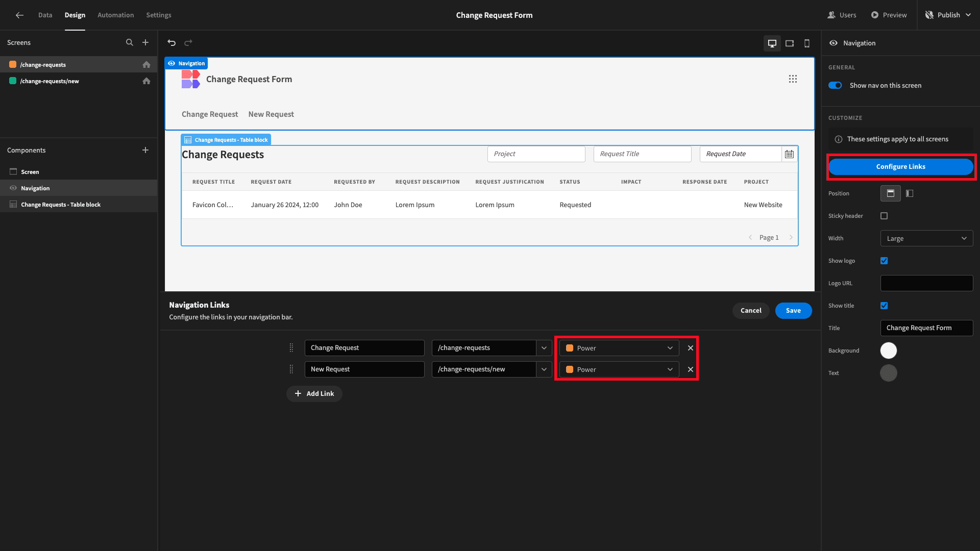Screen dimensions: 980x551
Task: Click the Navigation panel icon in sidebar
Action: tap(13, 188)
